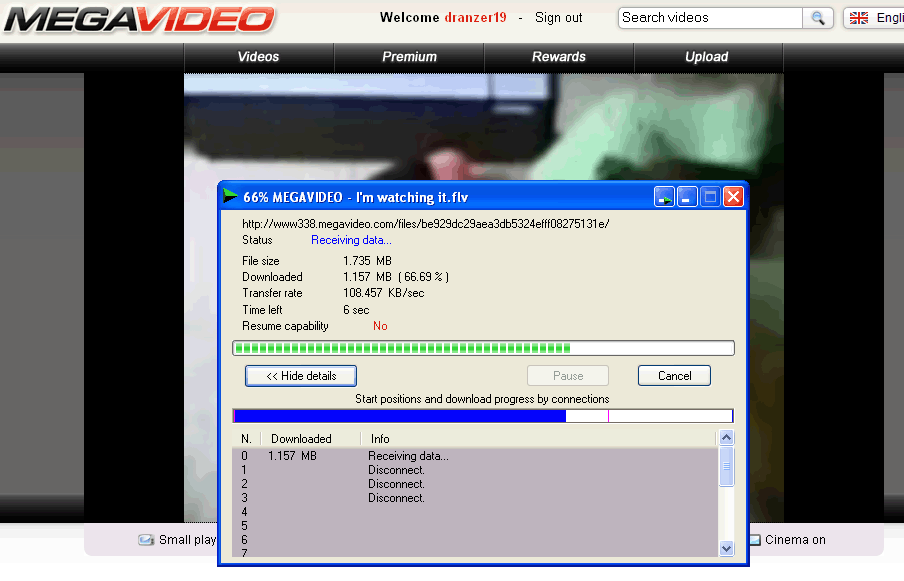Click the Small player link text
Image resolution: width=904 pixels, height=581 pixels.
click(x=187, y=540)
